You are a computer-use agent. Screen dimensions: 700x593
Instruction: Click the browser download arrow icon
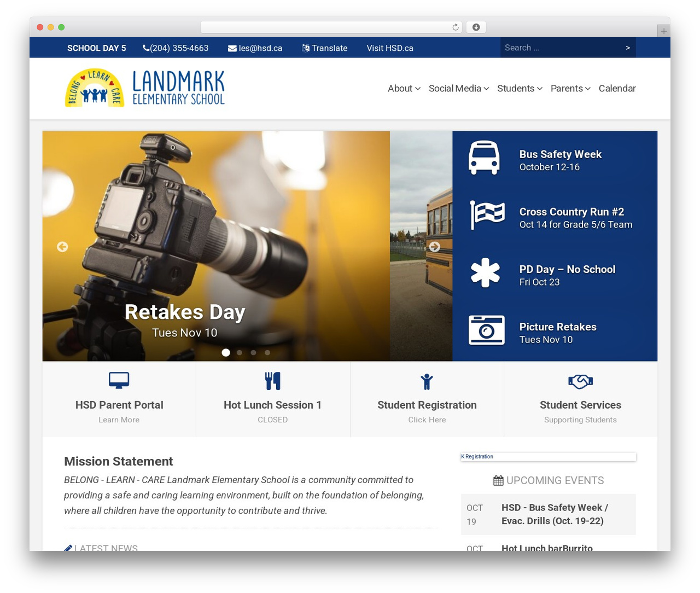point(476,27)
